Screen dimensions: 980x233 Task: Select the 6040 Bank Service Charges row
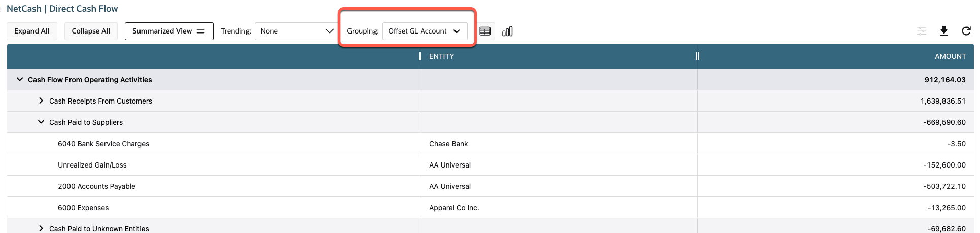pyautogui.click(x=103, y=144)
